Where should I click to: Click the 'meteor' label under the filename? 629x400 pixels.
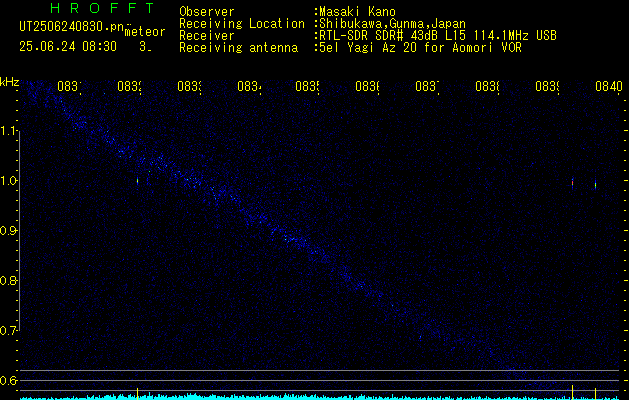pyautogui.click(x=145, y=32)
